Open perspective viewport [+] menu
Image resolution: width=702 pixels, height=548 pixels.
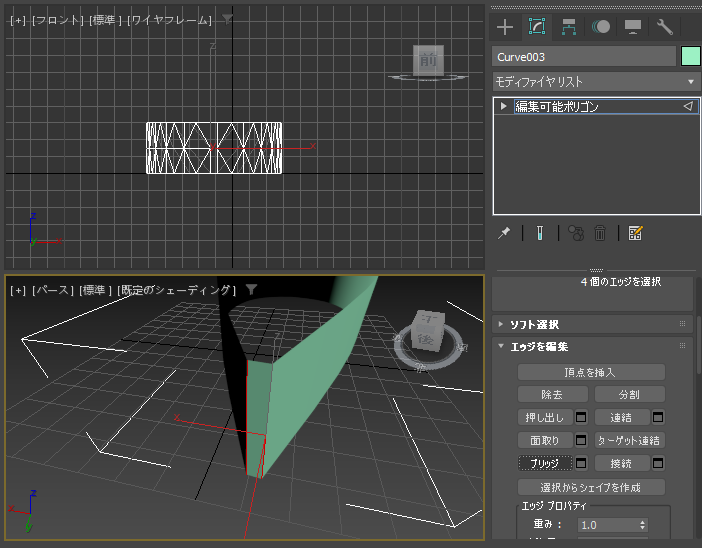[18, 290]
